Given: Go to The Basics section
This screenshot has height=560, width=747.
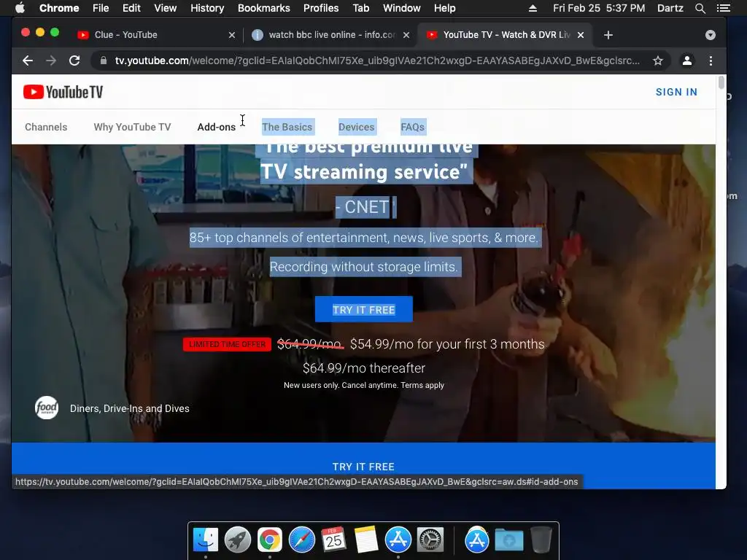Looking at the screenshot, I should point(287,127).
